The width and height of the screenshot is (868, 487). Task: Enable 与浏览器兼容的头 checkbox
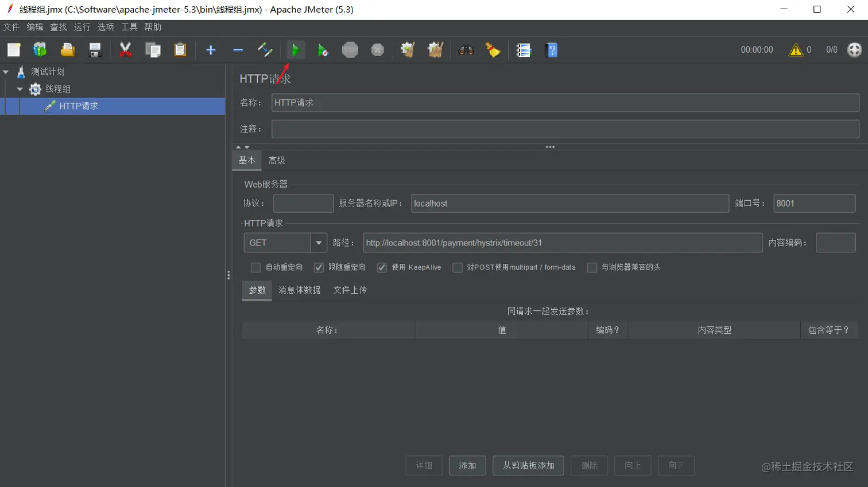[592, 267]
